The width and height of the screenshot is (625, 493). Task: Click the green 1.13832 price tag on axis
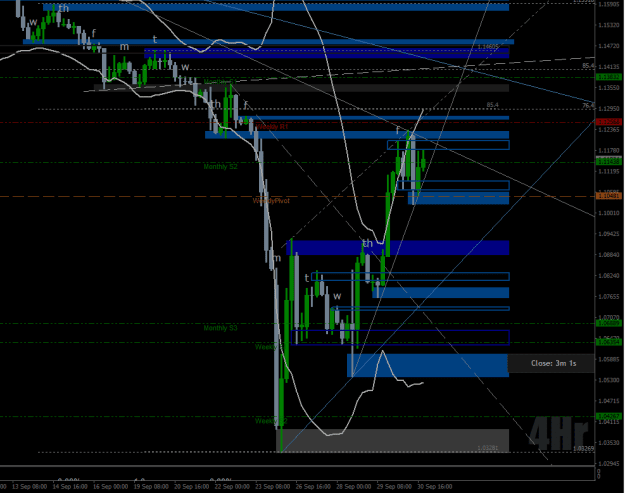click(609, 77)
